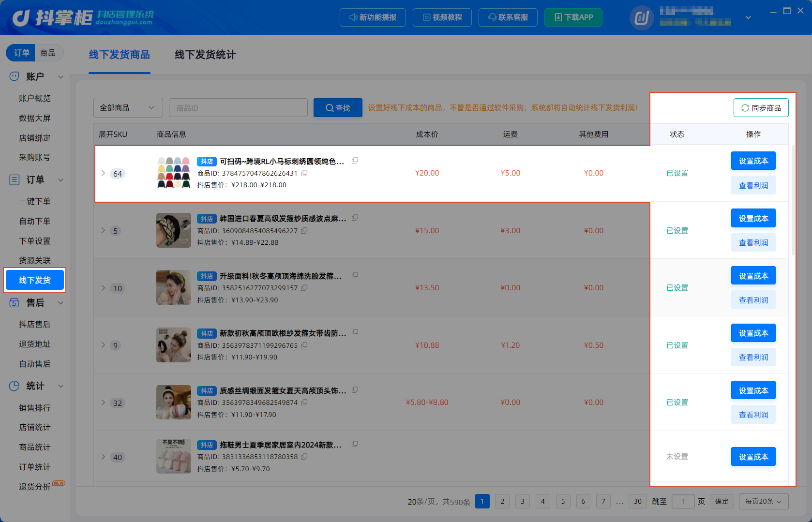Open 销售排行 in sidebar
The image size is (812, 522).
[x=35, y=408]
